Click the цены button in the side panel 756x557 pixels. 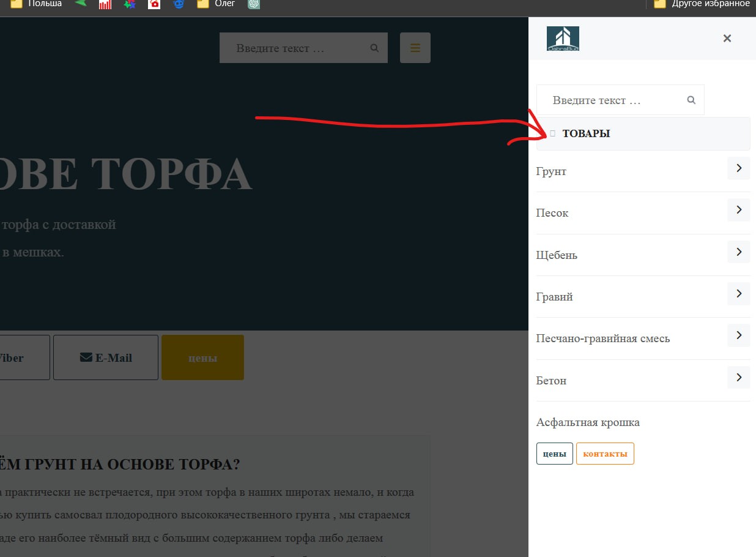tap(554, 454)
